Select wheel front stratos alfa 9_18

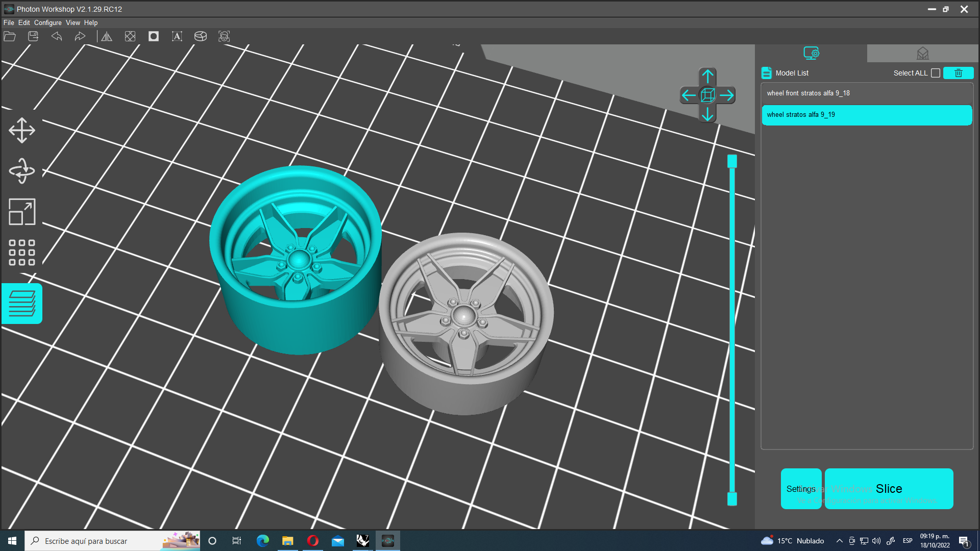867,93
